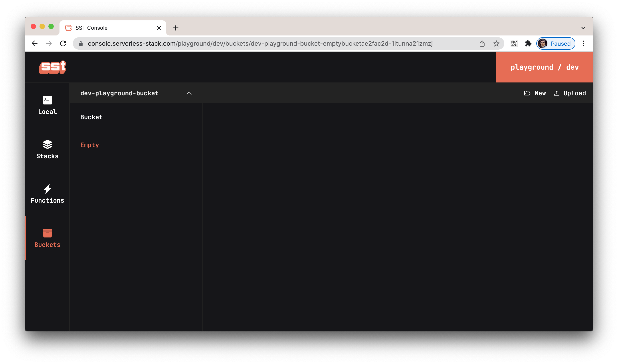Open the Paused profile menu
The height and width of the screenshot is (364, 618).
pyautogui.click(x=556, y=43)
